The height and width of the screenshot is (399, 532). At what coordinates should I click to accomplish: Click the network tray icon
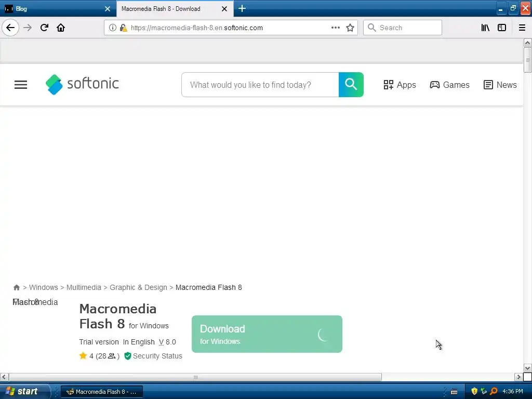[x=484, y=392]
